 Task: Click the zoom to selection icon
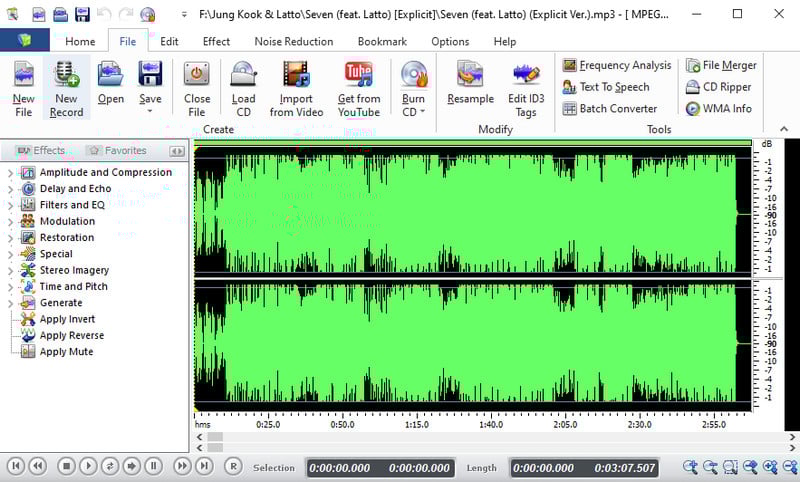click(730, 466)
